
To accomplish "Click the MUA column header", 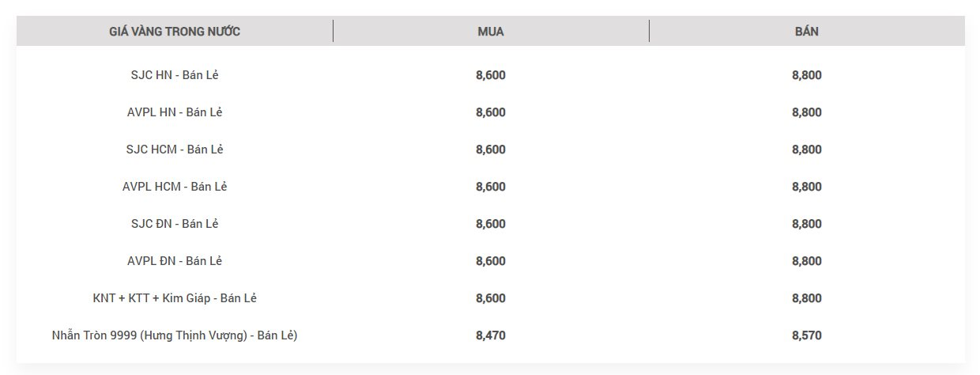I will tap(491, 32).
